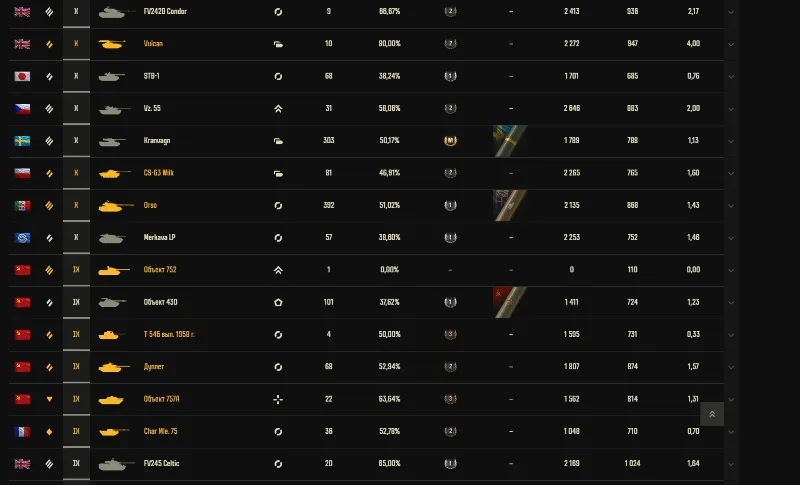Viewport: 800px width, 485px height.
Task: Click the Orso tank silhouette icon
Action: pos(115,206)
